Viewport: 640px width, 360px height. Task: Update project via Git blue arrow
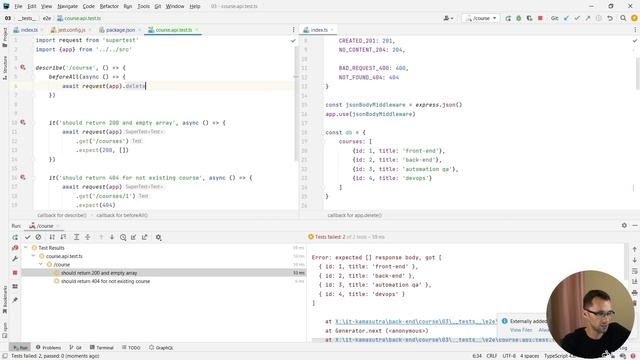pyautogui.click(x=566, y=18)
